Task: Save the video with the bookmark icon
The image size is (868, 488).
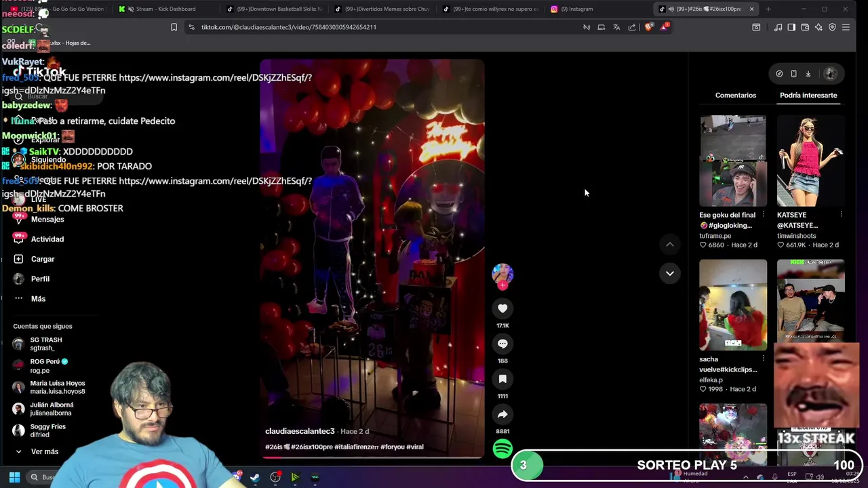Action: (x=502, y=379)
